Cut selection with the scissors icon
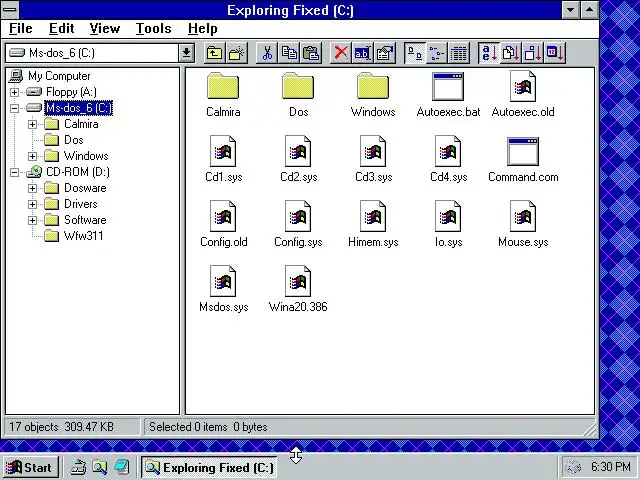Image resolution: width=640 pixels, height=480 pixels. point(267,53)
